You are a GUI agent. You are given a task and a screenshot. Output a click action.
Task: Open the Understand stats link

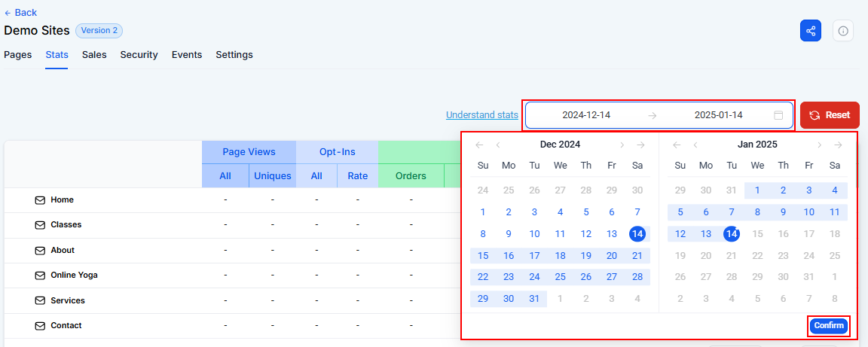tap(481, 115)
